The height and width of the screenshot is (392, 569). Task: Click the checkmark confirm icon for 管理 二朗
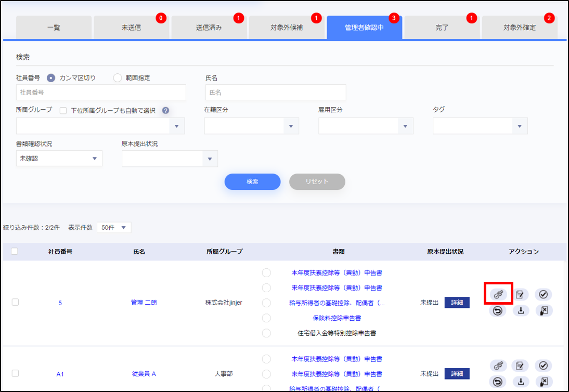point(543,294)
